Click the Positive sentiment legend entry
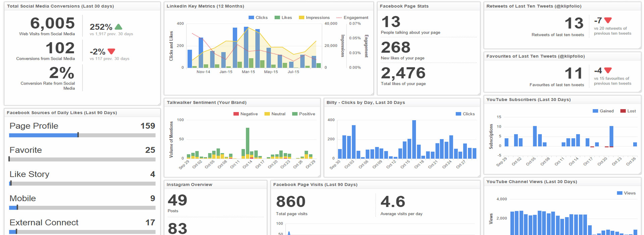The width and height of the screenshot is (644, 235). point(304,114)
